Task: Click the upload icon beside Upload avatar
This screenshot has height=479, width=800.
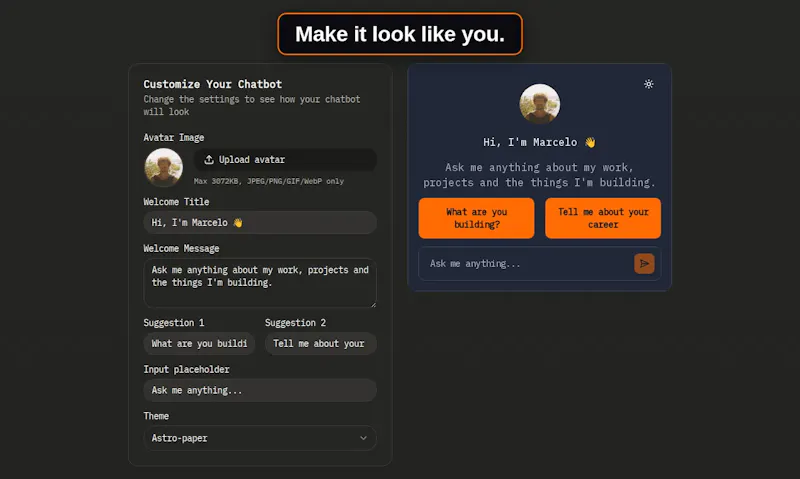Action: click(x=209, y=160)
